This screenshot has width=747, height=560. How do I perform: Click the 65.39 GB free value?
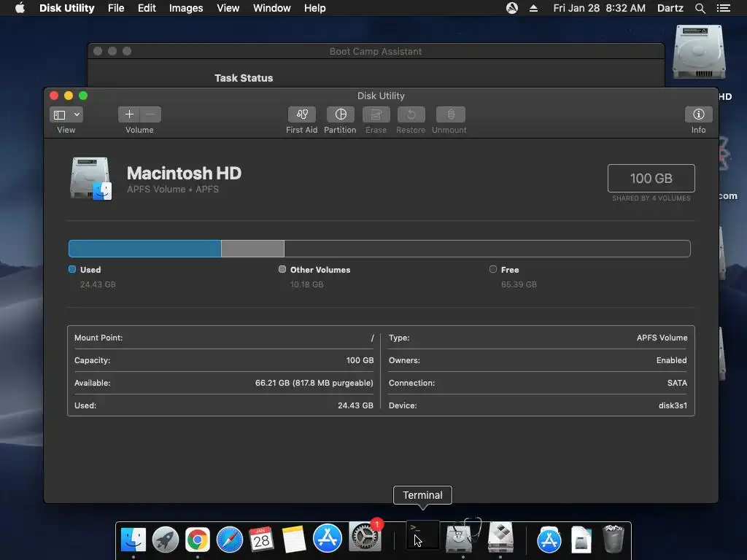coord(519,284)
